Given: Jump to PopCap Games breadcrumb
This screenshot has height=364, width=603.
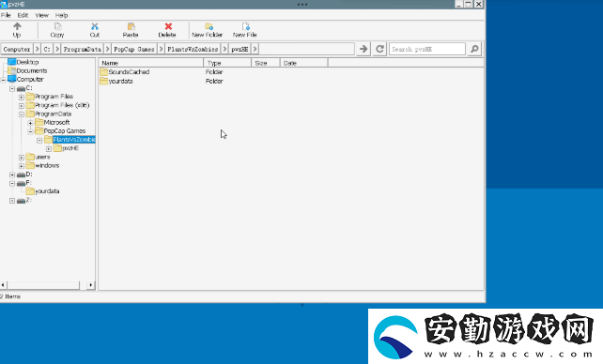Looking at the screenshot, I should click(134, 49).
